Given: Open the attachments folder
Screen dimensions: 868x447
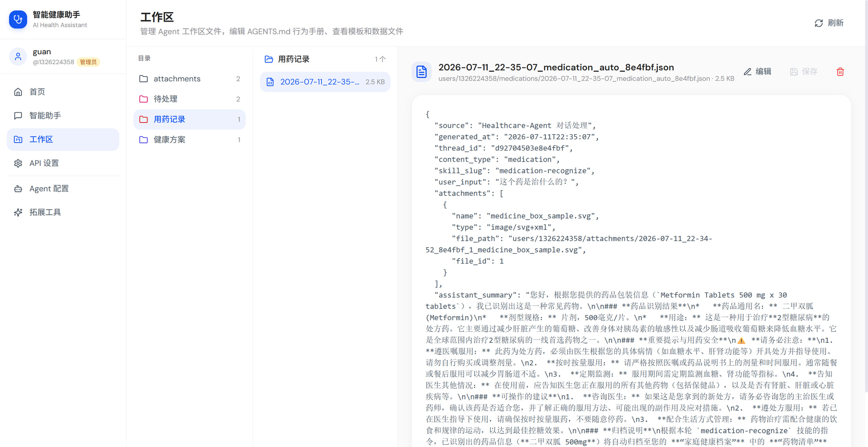Looking at the screenshot, I should click(189, 79).
